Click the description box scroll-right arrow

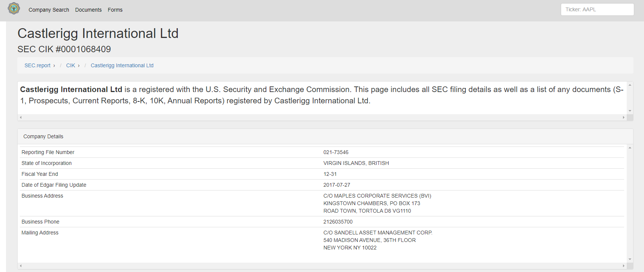(x=624, y=118)
